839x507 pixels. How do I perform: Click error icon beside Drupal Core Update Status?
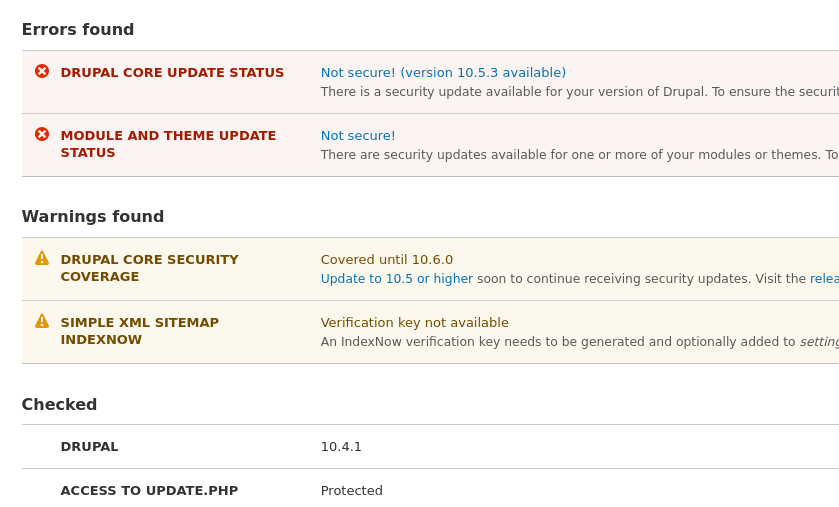tap(42, 71)
